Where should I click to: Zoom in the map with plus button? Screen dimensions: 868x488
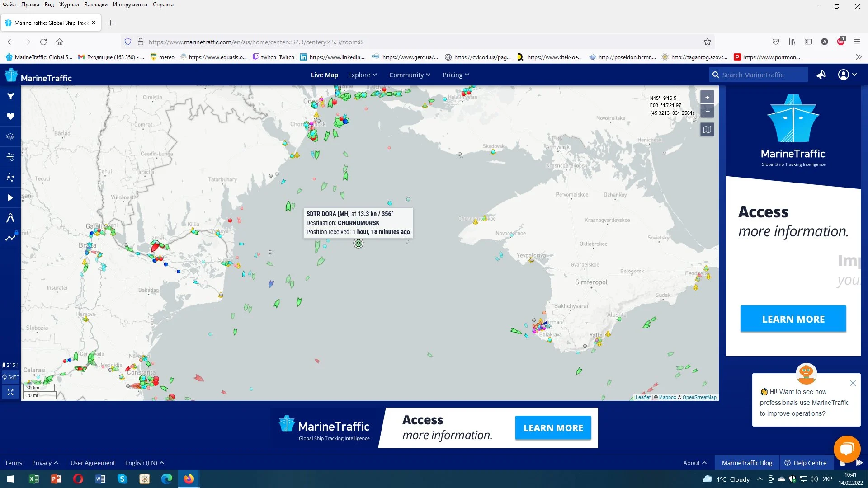[x=707, y=97]
